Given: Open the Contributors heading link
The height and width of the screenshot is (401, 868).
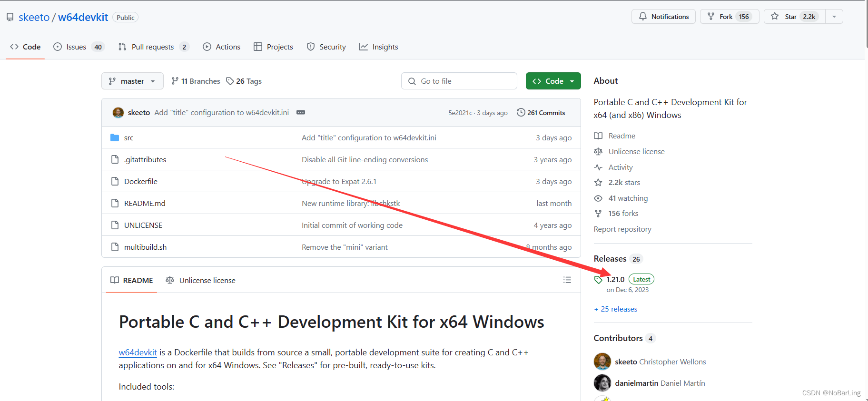Looking at the screenshot, I should click(x=625, y=338).
